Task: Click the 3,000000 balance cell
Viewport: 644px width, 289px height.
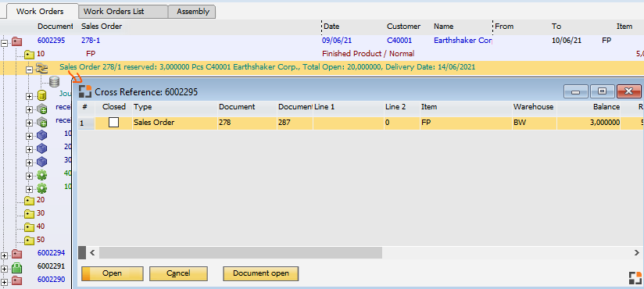Action: coord(589,123)
